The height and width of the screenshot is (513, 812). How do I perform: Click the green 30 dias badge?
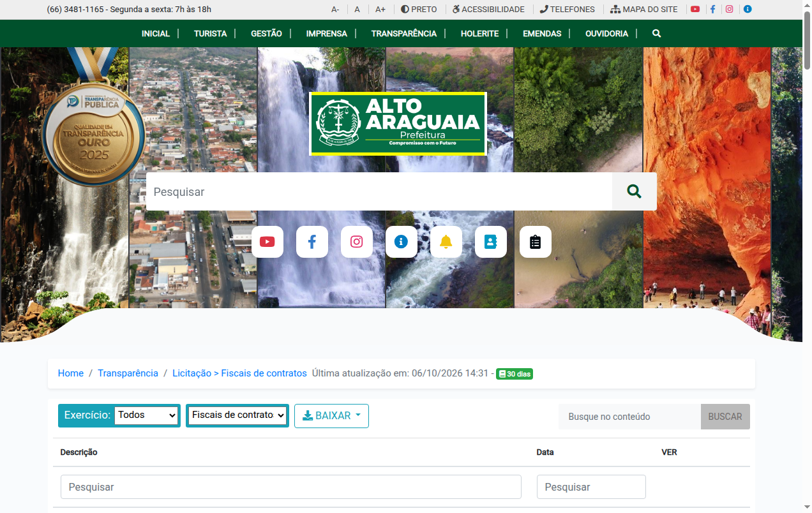click(515, 374)
